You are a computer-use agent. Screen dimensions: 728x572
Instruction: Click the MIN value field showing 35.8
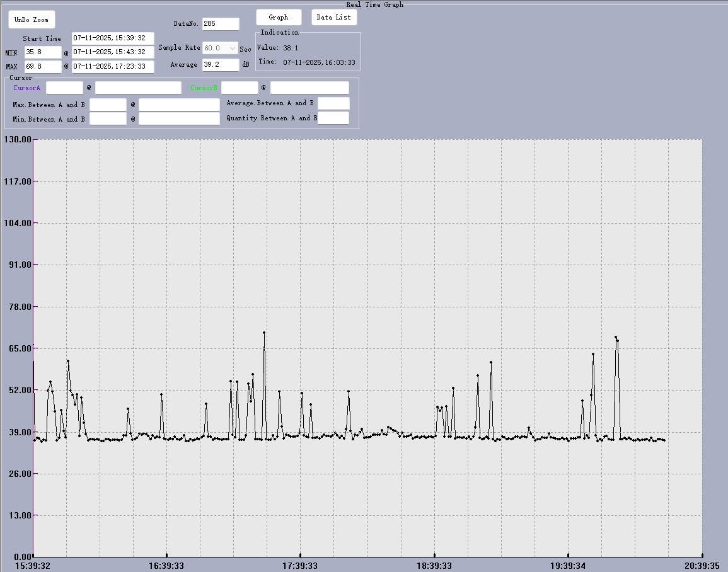click(43, 52)
